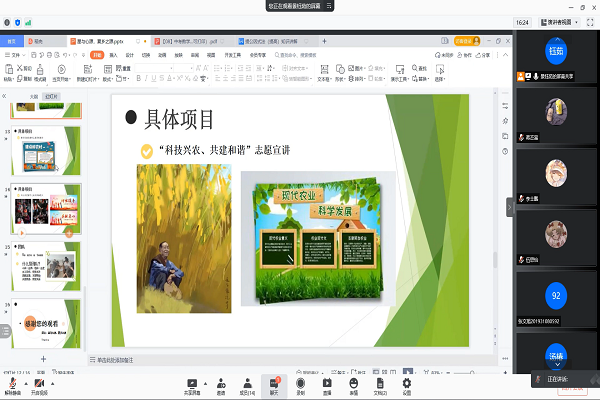The height and width of the screenshot is (400, 600).
Task: Click the Find (查找) magnifier
Action: [x=419, y=68]
